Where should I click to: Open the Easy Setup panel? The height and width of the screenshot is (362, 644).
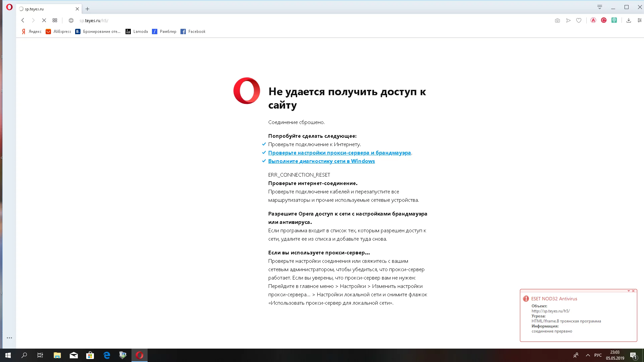point(639,20)
